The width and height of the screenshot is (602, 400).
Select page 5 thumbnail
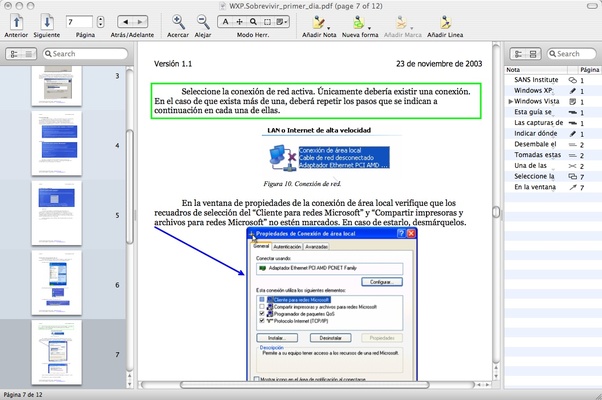[x=57, y=213]
